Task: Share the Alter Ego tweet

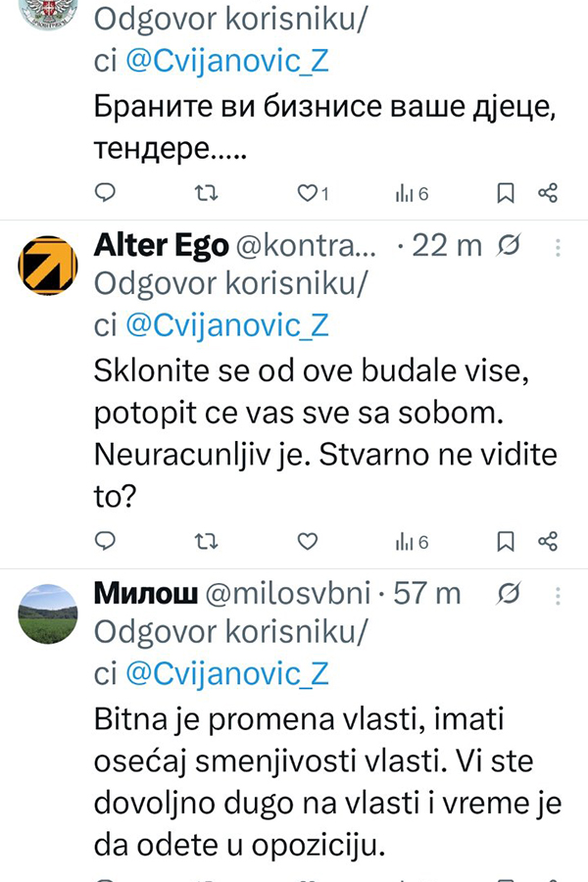Action: point(549,540)
